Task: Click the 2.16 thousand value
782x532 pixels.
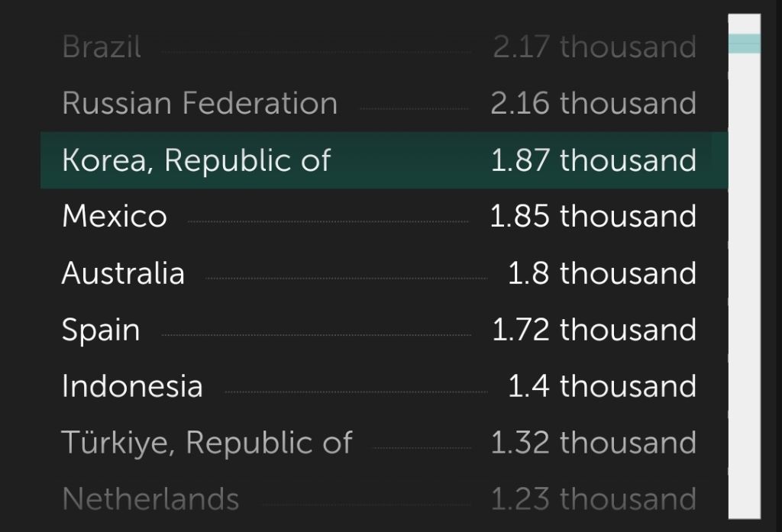Action: (593, 103)
